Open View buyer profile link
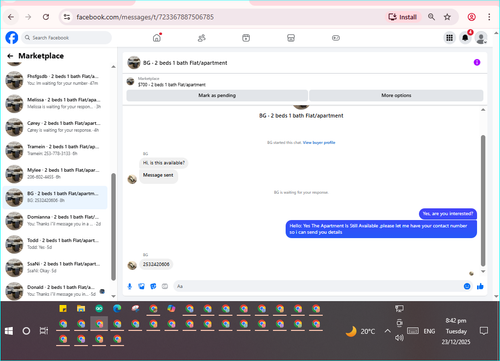 [x=319, y=143]
